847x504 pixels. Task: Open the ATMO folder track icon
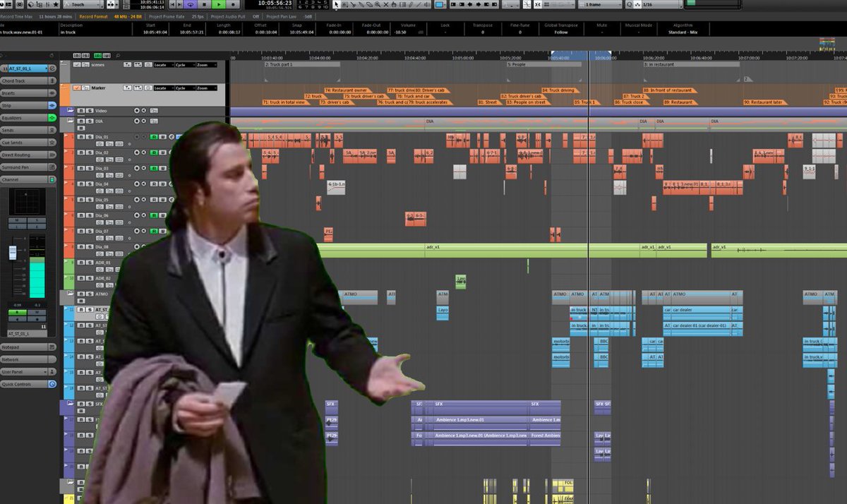point(70,293)
